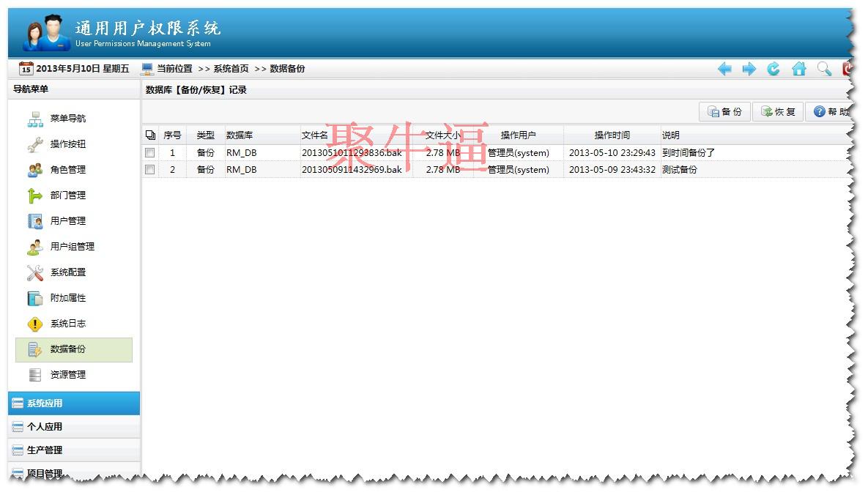Expand the 系统应用 accordion section
The image size is (868, 495).
(x=74, y=403)
